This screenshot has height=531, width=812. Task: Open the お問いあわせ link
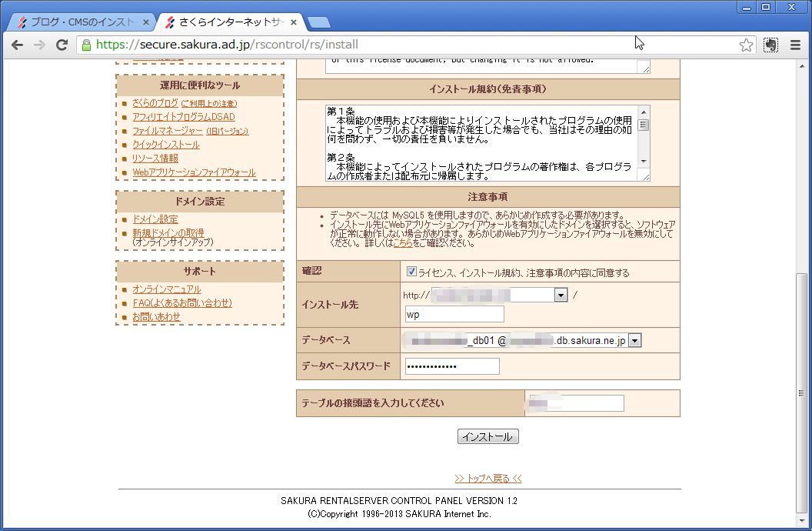coord(156,317)
